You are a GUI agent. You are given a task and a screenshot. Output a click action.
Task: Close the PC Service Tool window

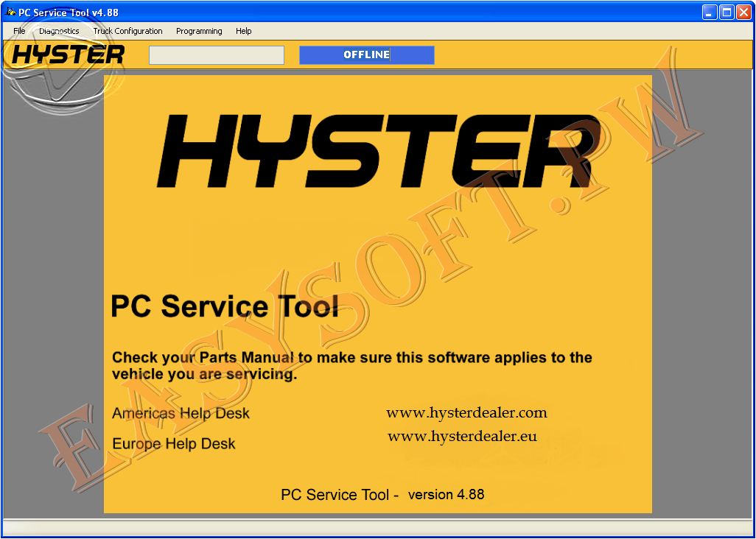click(743, 13)
